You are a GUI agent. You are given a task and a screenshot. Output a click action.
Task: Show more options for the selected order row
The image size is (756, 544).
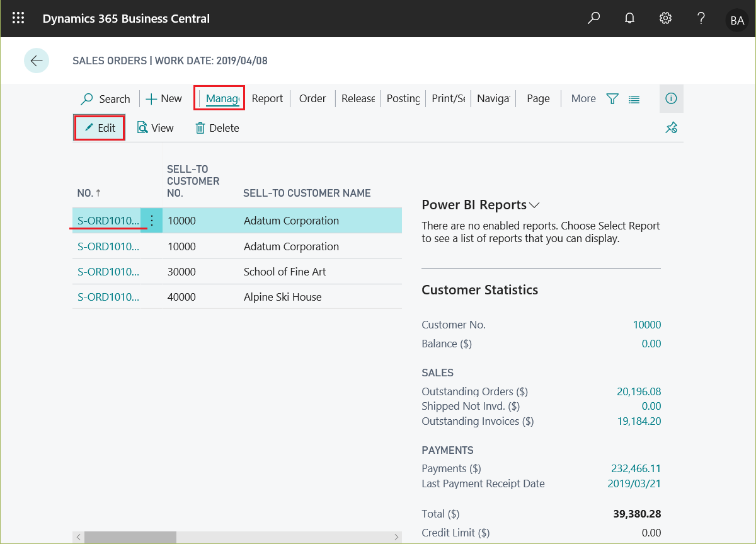151,221
